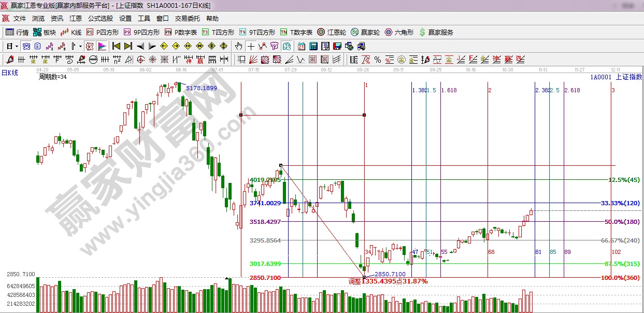Viewport: 644px width, 313px height.
Task: Click the save floppy disk icon
Action: coord(337,46)
